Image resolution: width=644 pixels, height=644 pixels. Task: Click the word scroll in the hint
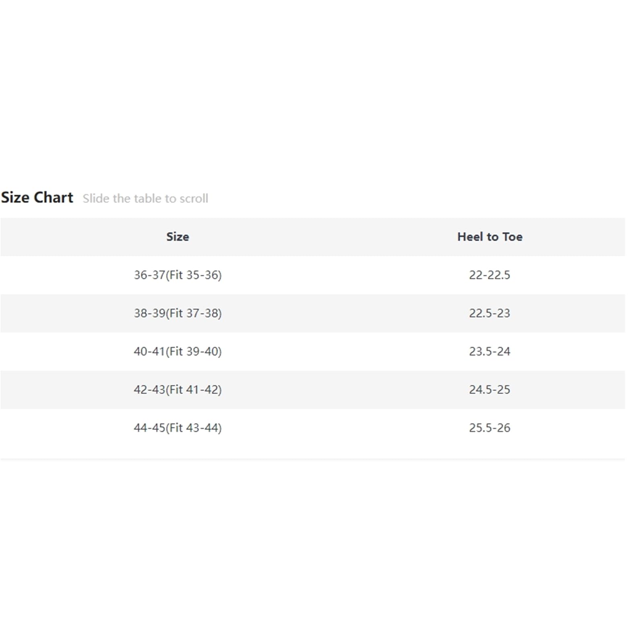pyautogui.click(x=194, y=198)
